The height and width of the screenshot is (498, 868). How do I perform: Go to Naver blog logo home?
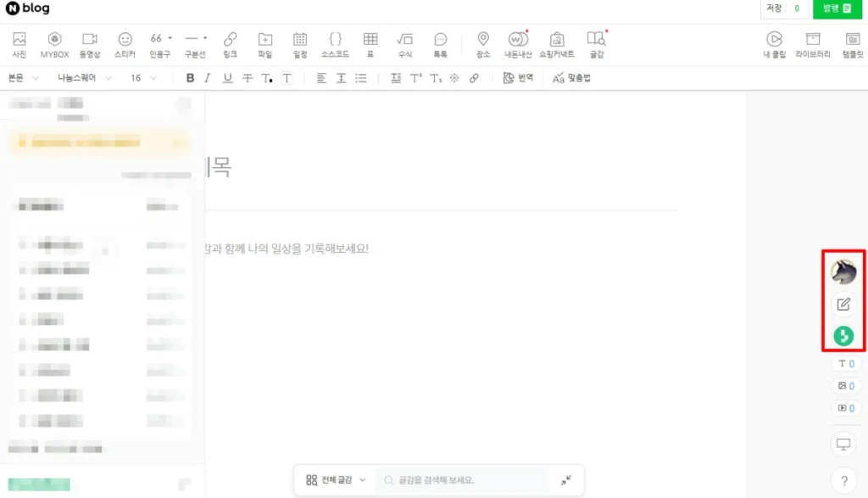click(x=28, y=8)
